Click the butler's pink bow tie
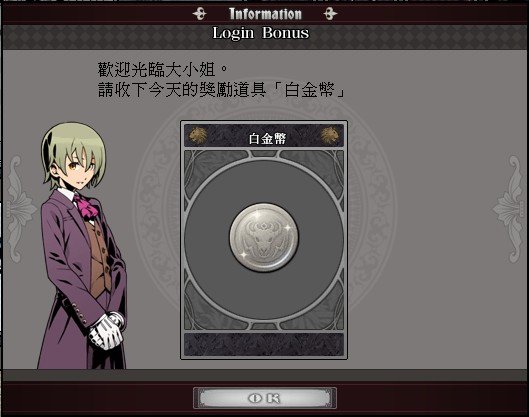The width and height of the screenshot is (529, 417). point(86,205)
